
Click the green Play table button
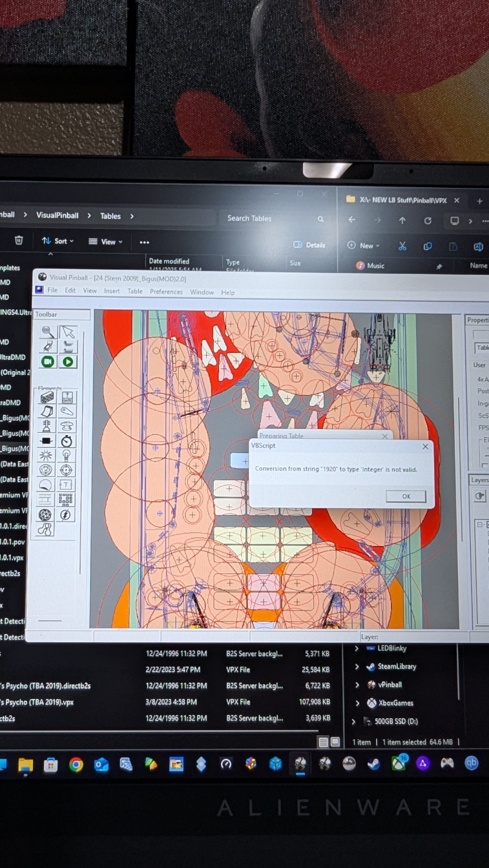coord(67,362)
